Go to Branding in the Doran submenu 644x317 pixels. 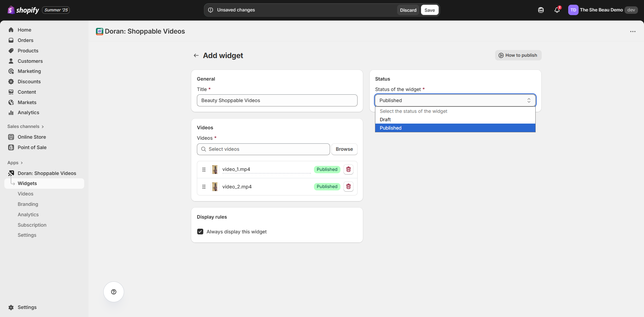click(28, 204)
